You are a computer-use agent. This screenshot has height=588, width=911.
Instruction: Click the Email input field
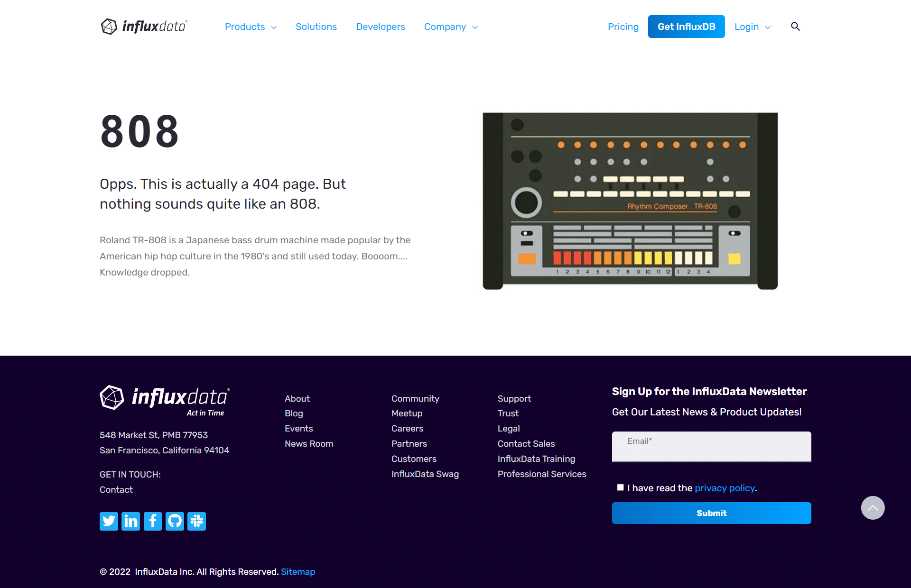pos(711,446)
